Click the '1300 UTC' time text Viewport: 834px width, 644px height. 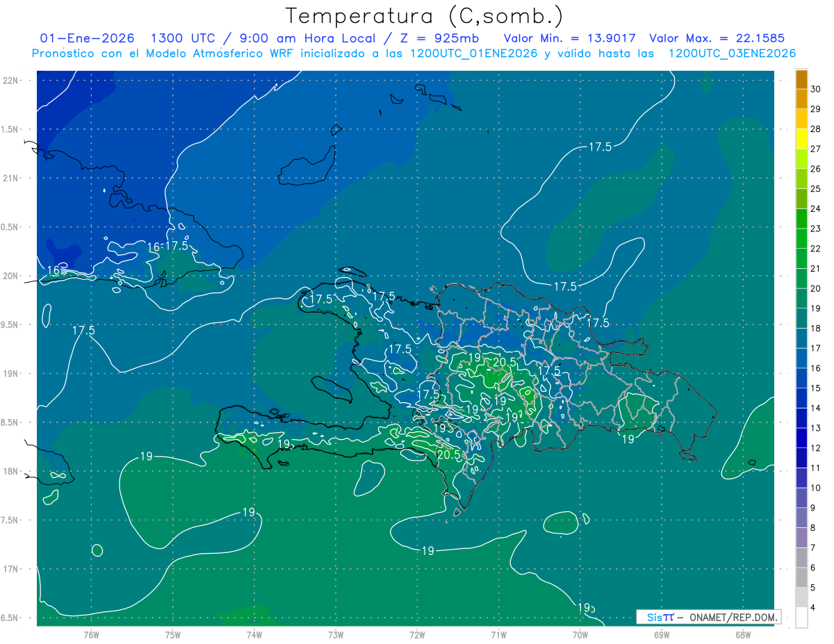(x=183, y=38)
